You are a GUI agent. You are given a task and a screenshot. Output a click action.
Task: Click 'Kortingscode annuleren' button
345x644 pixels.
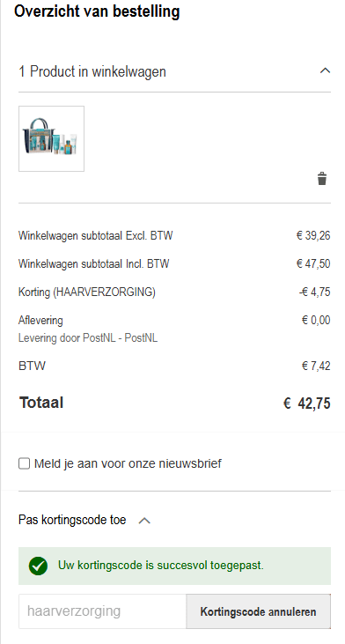point(259,611)
